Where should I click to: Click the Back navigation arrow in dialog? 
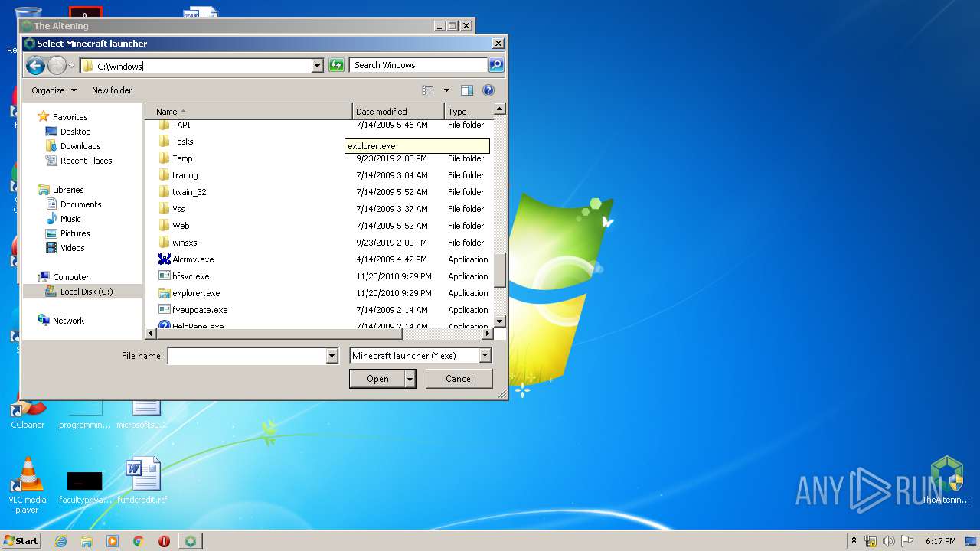[x=35, y=66]
